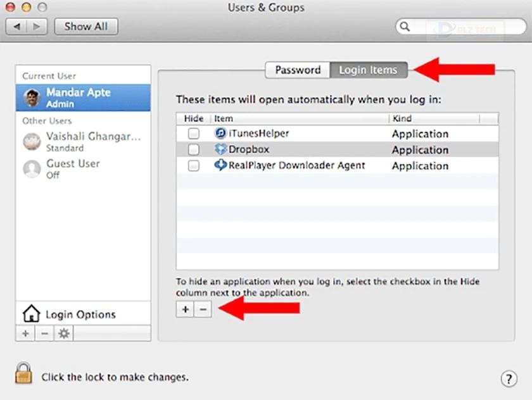
Task: Select the iTunesHelper row name
Action: tap(258, 133)
